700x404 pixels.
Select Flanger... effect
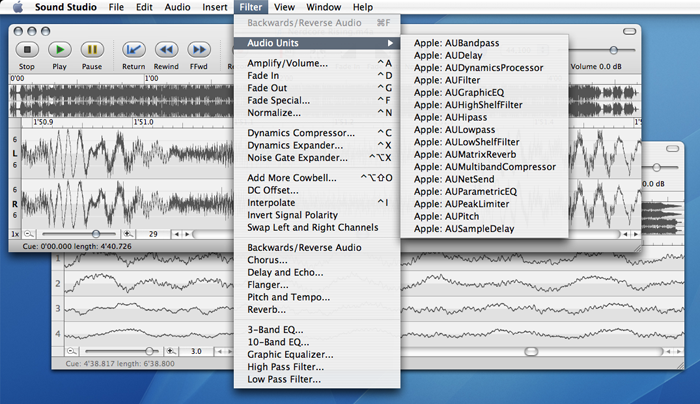pos(317,285)
